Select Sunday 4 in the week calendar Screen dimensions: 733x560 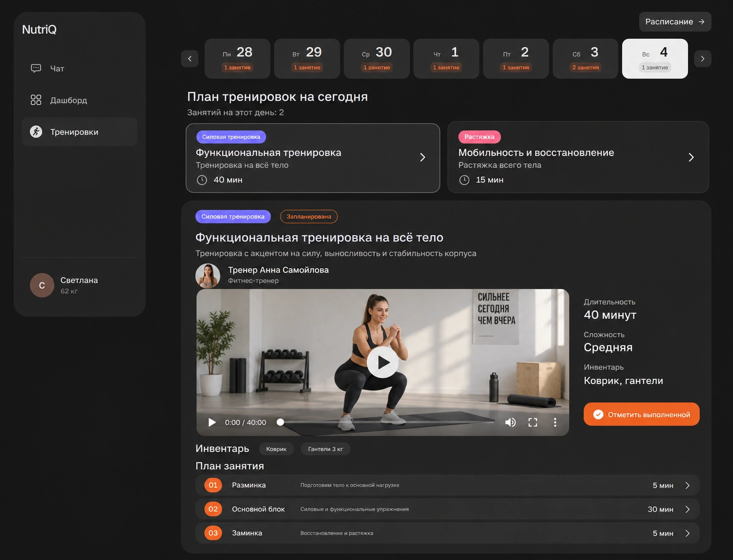[655, 59]
